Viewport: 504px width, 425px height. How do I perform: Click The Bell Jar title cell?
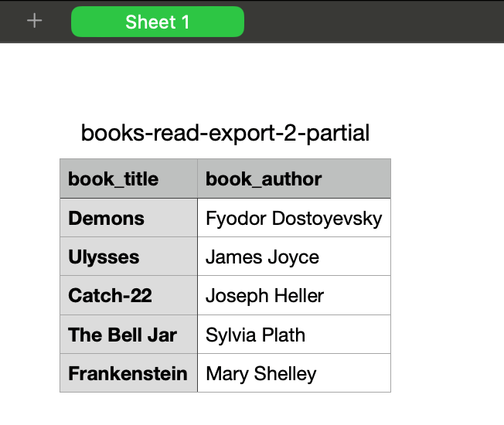pyautogui.click(x=128, y=335)
